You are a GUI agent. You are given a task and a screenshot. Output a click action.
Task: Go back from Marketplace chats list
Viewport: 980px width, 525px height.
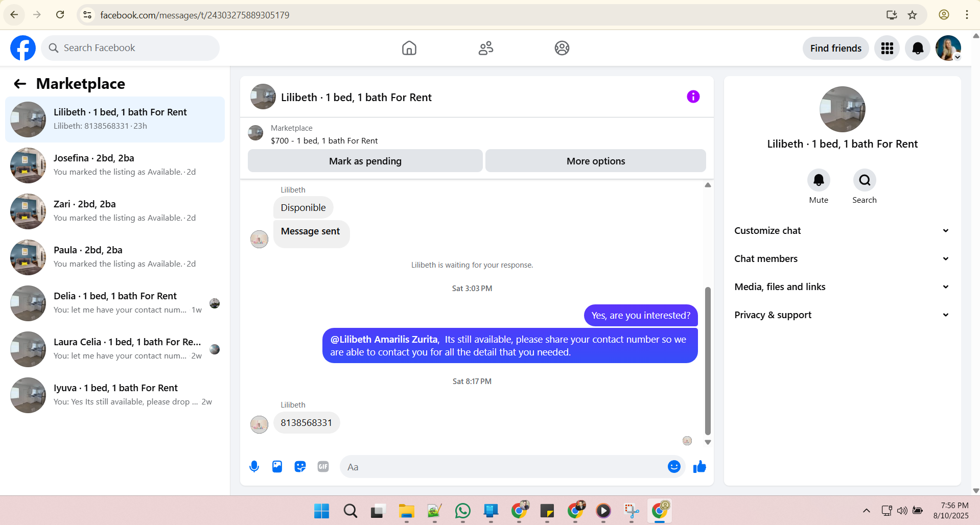pyautogui.click(x=20, y=84)
